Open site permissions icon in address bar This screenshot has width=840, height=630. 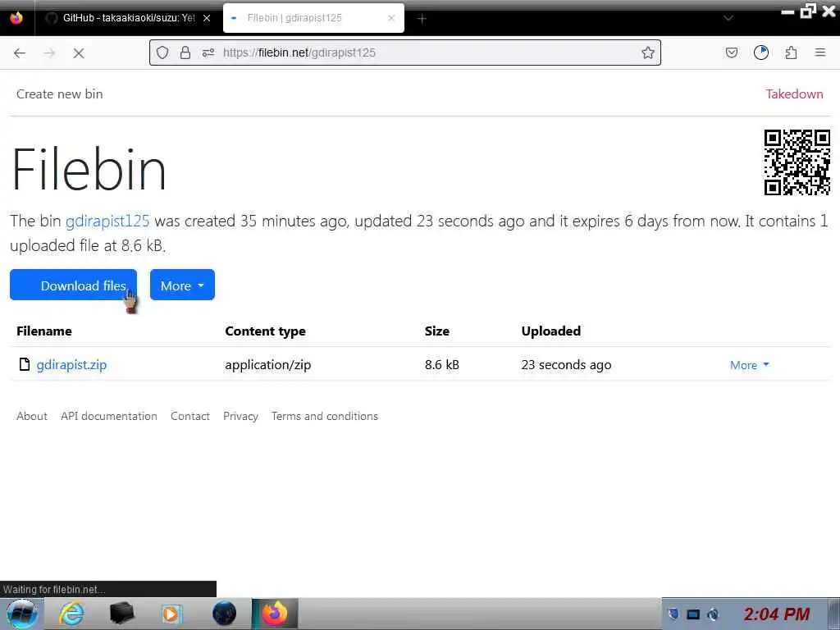tap(208, 52)
